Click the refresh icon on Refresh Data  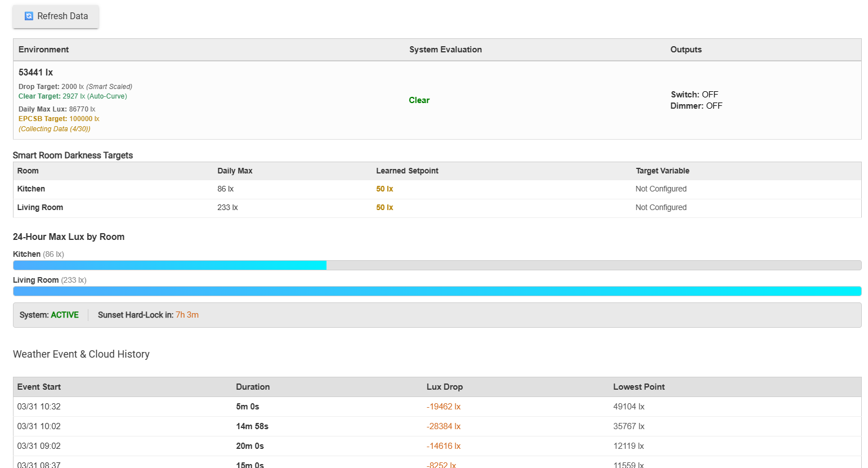pyautogui.click(x=29, y=16)
